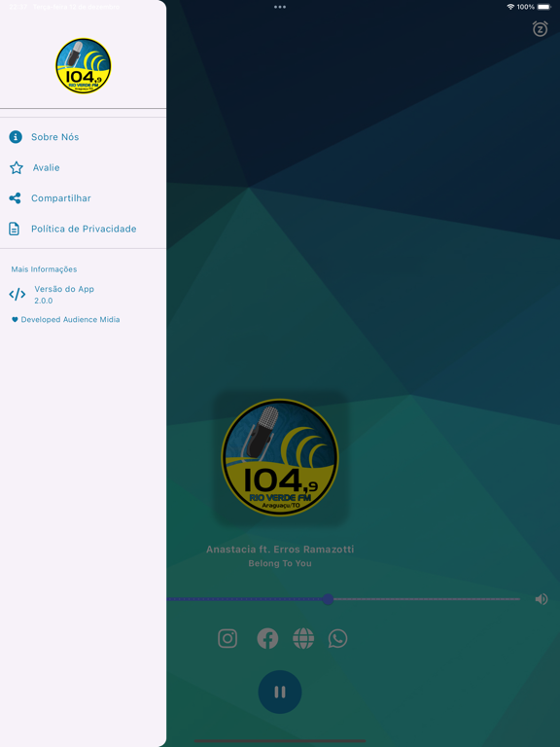The width and height of the screenshot is (560, 747).
Task: Open the Facebook page icon
Action: click(x=267, y=638)
